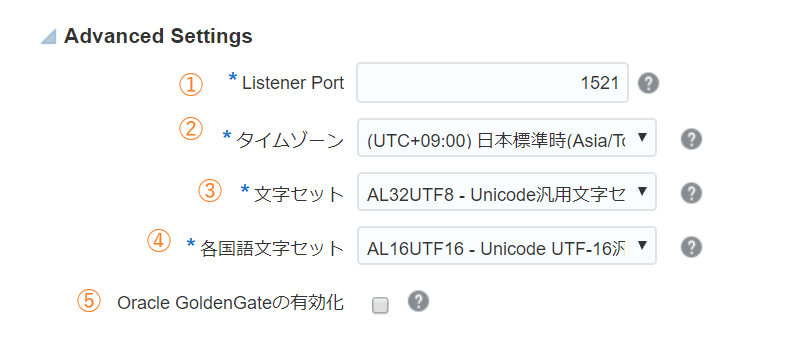Open 各国語文字セット AL16UTF16 dropdown
This screenshot has height=360, width=806.
(507, 246)
